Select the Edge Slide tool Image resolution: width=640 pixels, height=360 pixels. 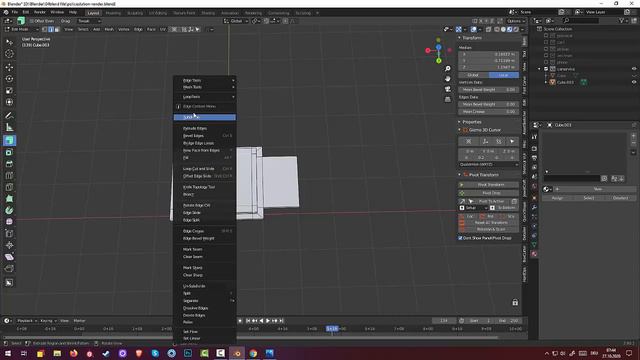coord(9,233)
